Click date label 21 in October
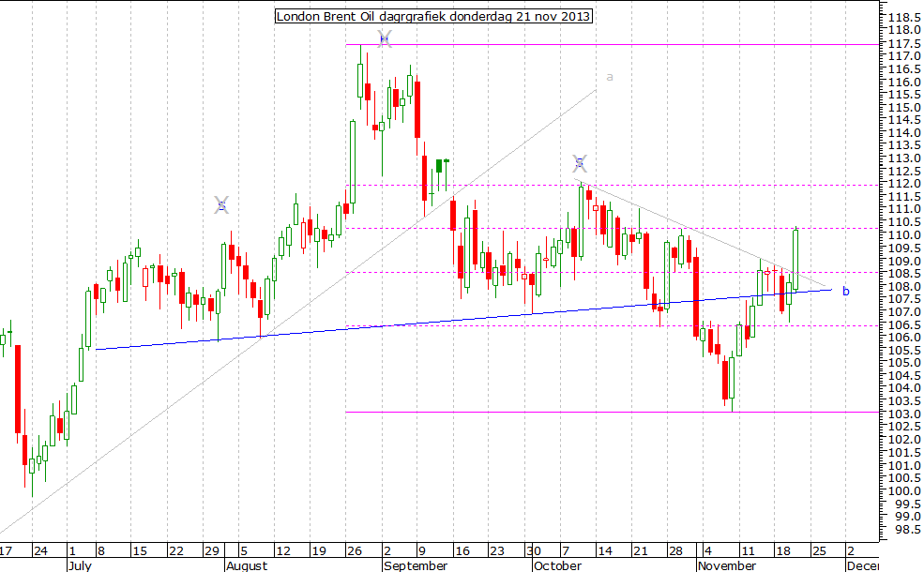Image resolution: width=924 pixels, height=572 pixels. pyautogui.click(x=641, y=551)
